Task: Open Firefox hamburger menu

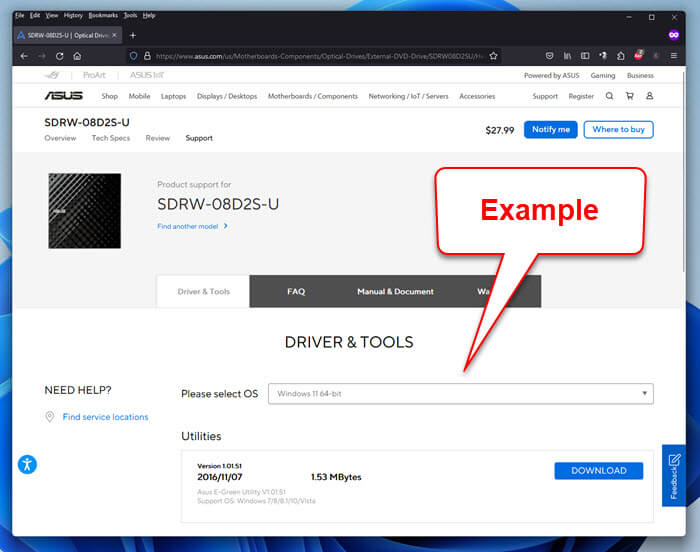Action: pyautogui.click(x=674, y=56)
